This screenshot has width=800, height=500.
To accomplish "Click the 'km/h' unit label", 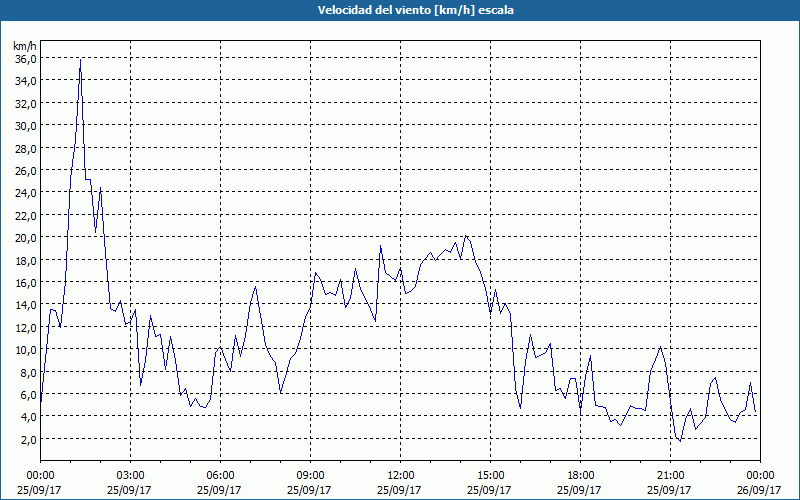I will [25, 46].
